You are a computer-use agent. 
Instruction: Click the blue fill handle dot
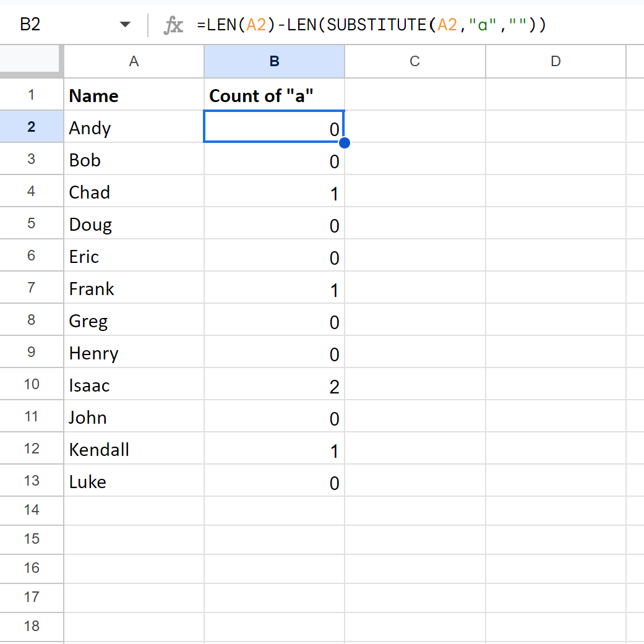click(x=345, y=143)
